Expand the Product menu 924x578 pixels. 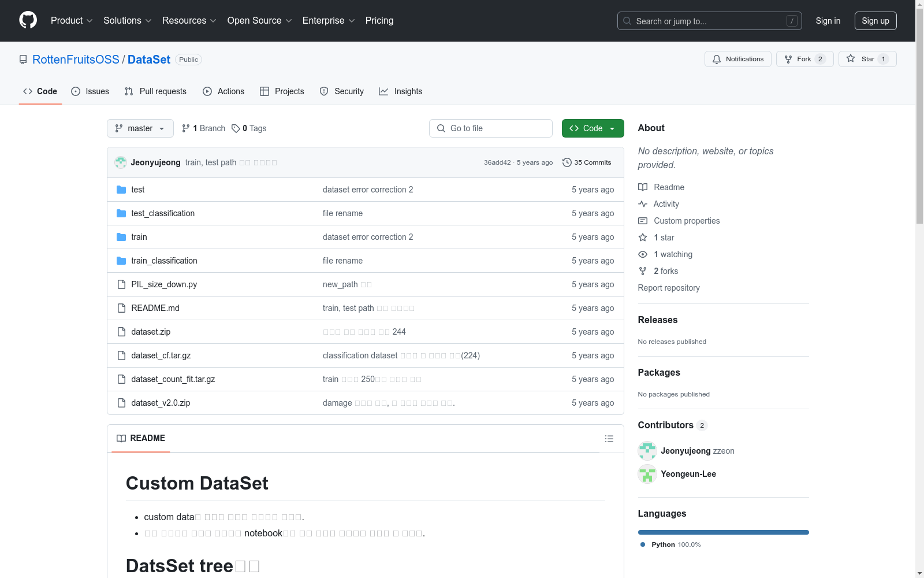coord(72,20)
